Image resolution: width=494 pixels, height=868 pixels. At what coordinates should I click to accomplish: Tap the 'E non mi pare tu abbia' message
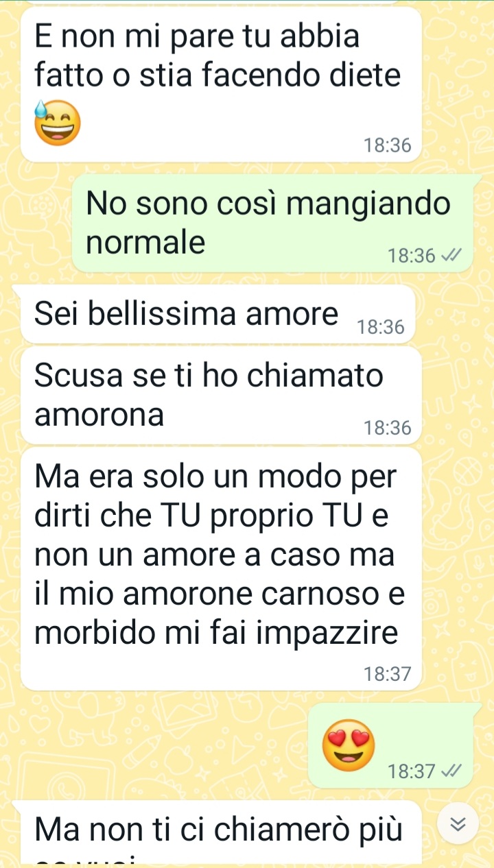tap(221, 84)
